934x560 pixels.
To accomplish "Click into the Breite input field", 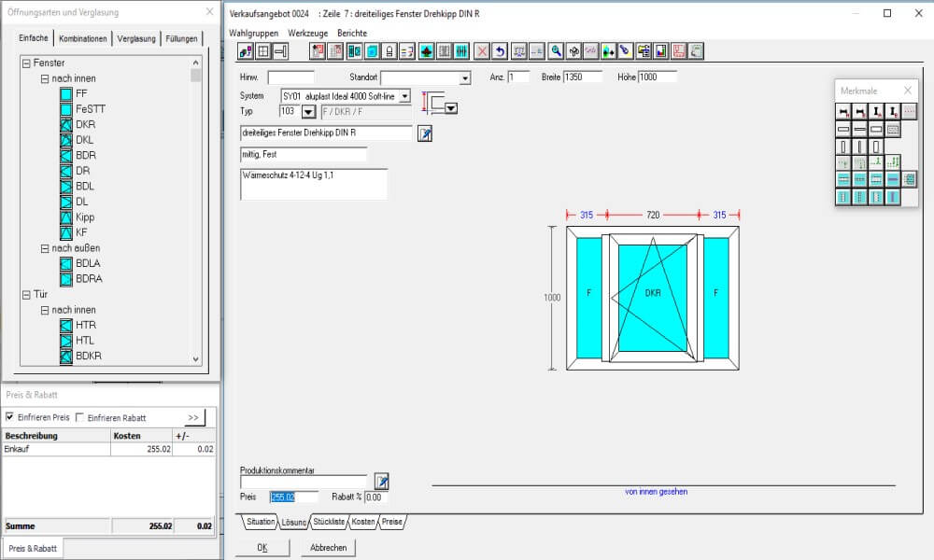I will 583,77.
